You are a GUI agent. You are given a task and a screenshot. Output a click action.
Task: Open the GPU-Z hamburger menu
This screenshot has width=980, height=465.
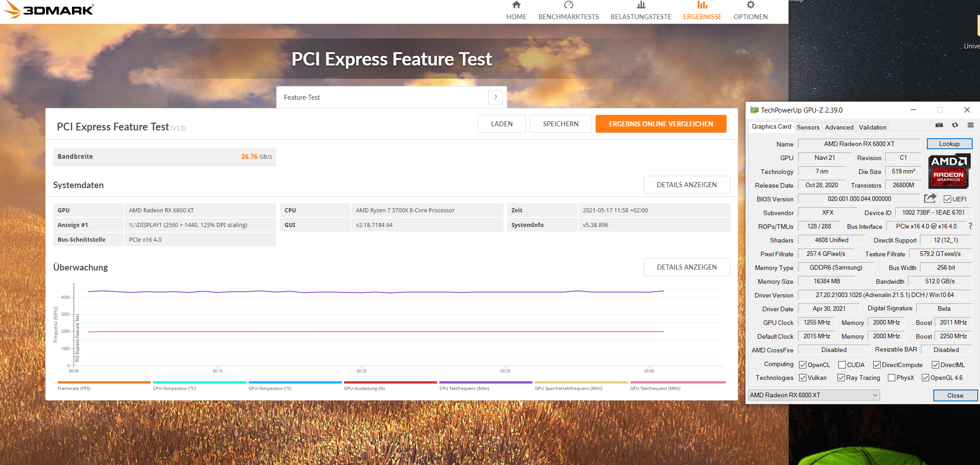(x=971, y=125)
